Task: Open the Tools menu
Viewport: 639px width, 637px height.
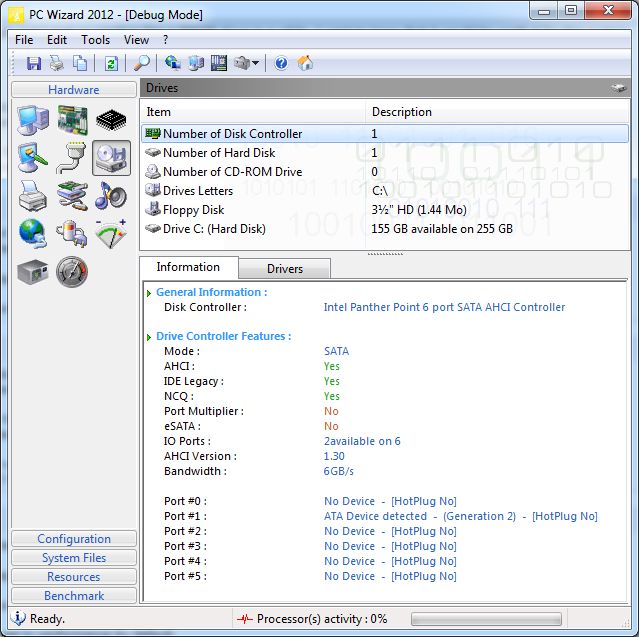Action: [x=96, y=40]
